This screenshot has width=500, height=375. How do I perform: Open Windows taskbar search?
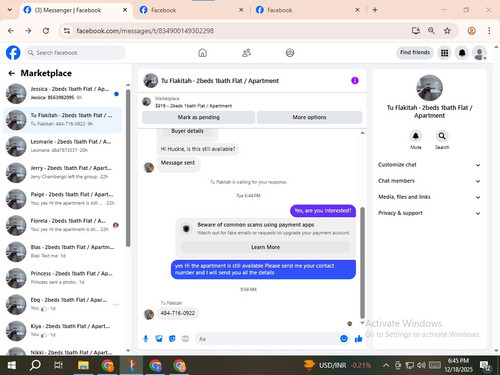click(x=35, y=365)
